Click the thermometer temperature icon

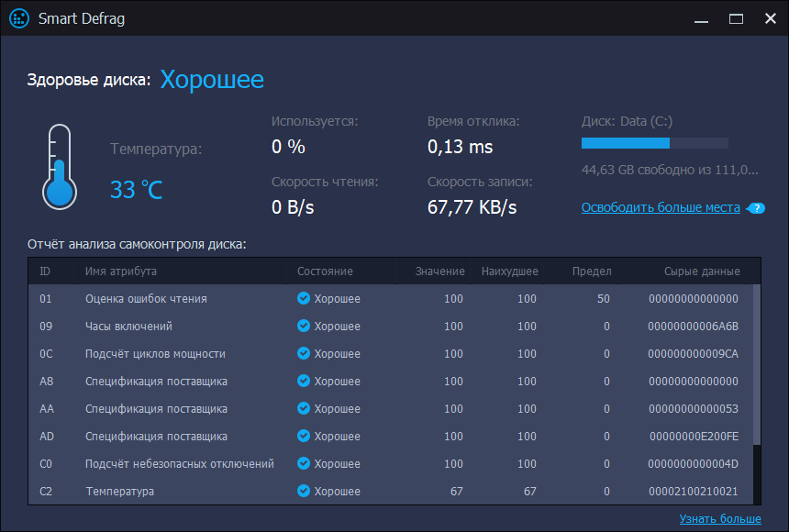tap(60, 167)
